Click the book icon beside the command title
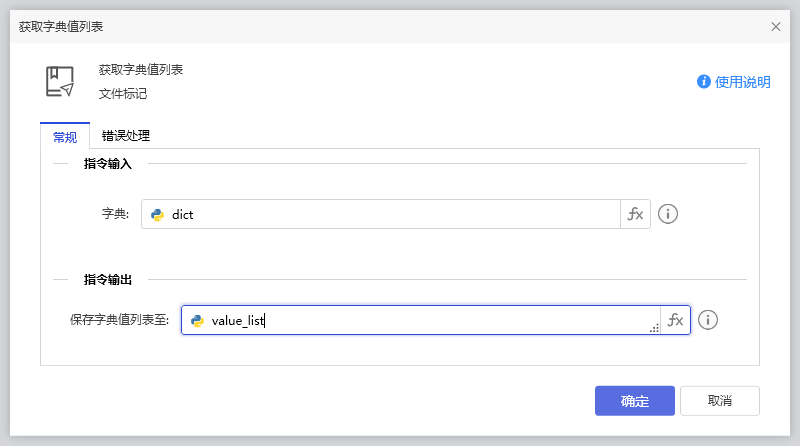This screenshot has width=800, height=446. pyautogui.click(x=60, y=81)
